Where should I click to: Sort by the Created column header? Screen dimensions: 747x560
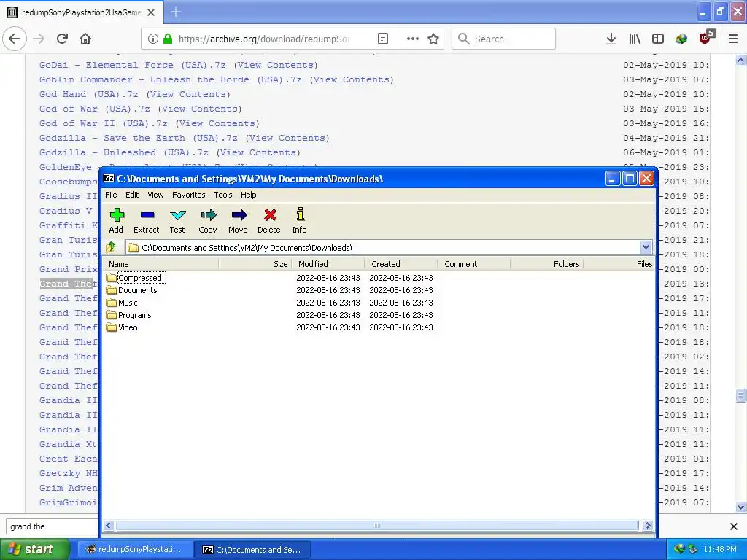400,264
